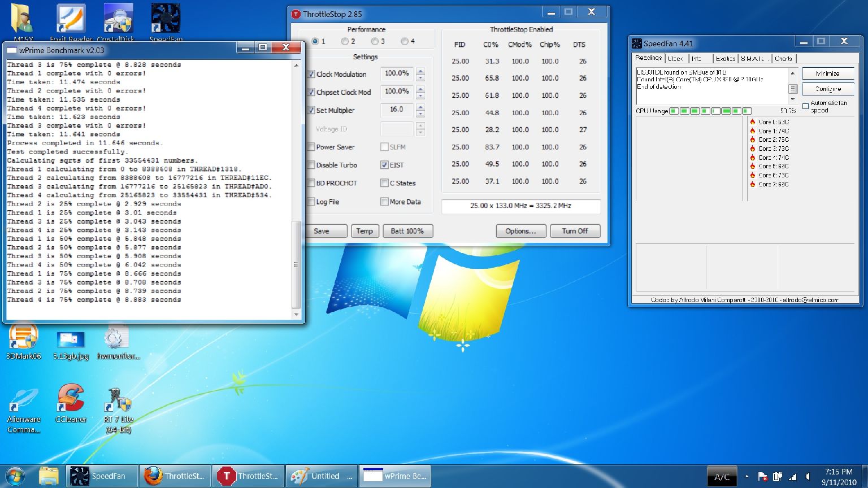The width and height of the screenshot is (868, 488).
Task: Select Performance profile 1 radio button
Action: [x=315, y=41]
